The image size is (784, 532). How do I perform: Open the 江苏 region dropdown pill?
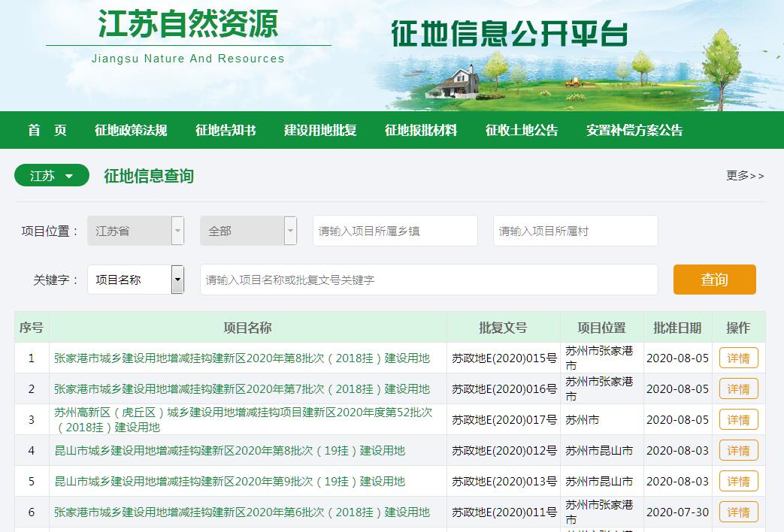click(x=52, y=176)
